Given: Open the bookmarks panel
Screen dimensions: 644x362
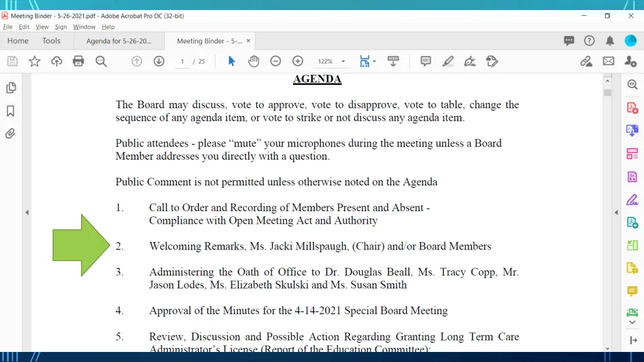Looking at the screenshot, I should coord(11,111).
